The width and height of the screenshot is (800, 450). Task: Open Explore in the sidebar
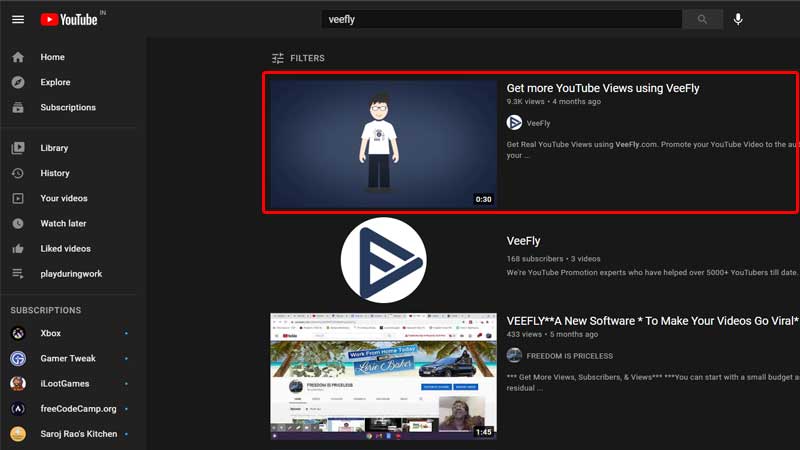(x=56, y=82)
